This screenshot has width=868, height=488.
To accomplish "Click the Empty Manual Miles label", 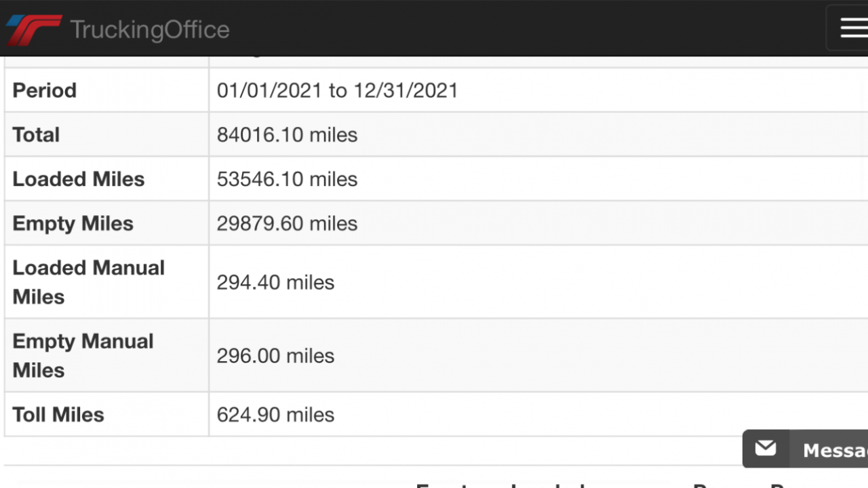I will 83,355.
